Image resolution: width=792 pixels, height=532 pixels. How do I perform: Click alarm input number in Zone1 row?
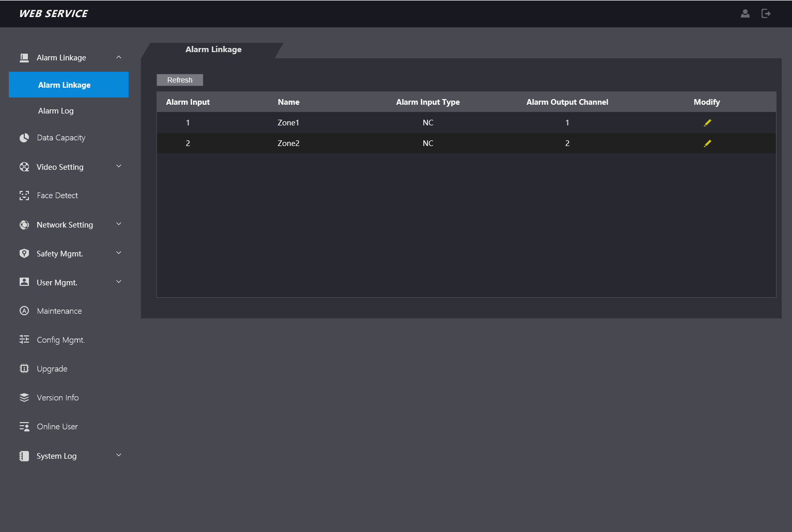pos(188,123)
